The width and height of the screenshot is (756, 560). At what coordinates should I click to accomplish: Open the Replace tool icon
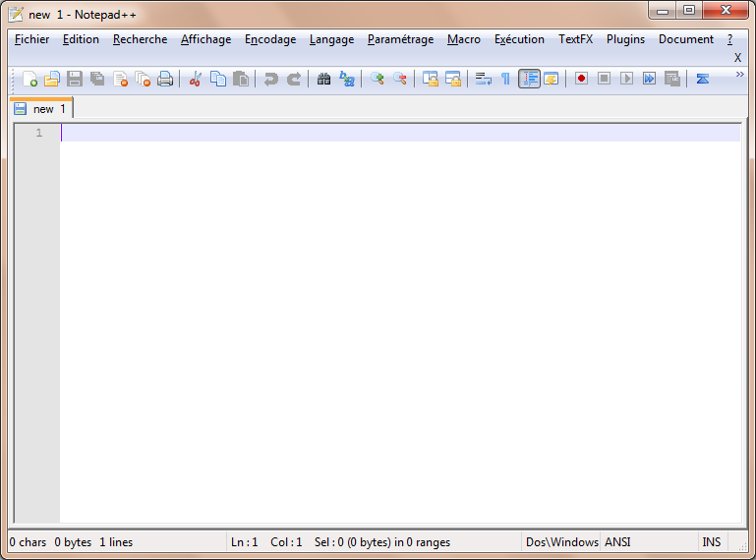[x=347, y=79]
